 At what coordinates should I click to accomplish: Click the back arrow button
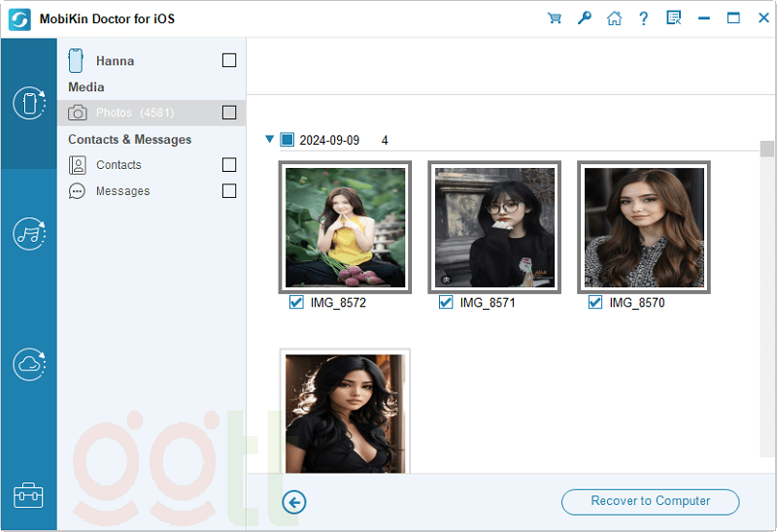click(x=294, y=502)
